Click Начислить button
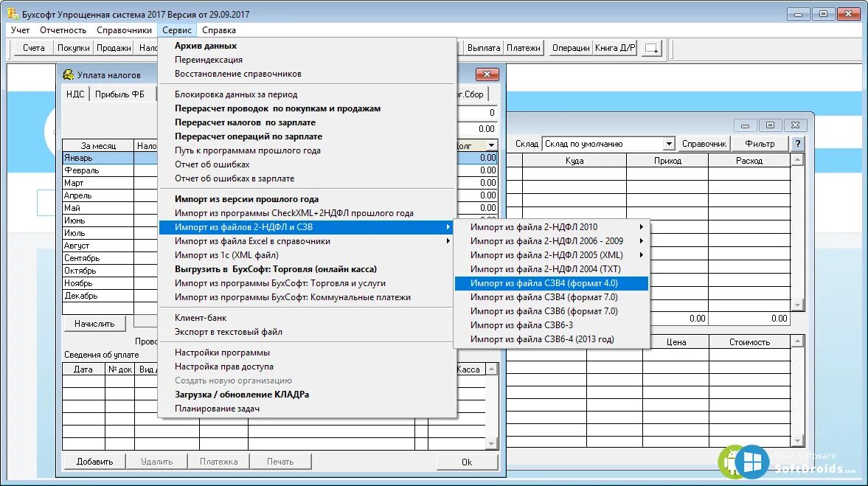Screen dimensions: 868x486 click(x=94, y=324)
